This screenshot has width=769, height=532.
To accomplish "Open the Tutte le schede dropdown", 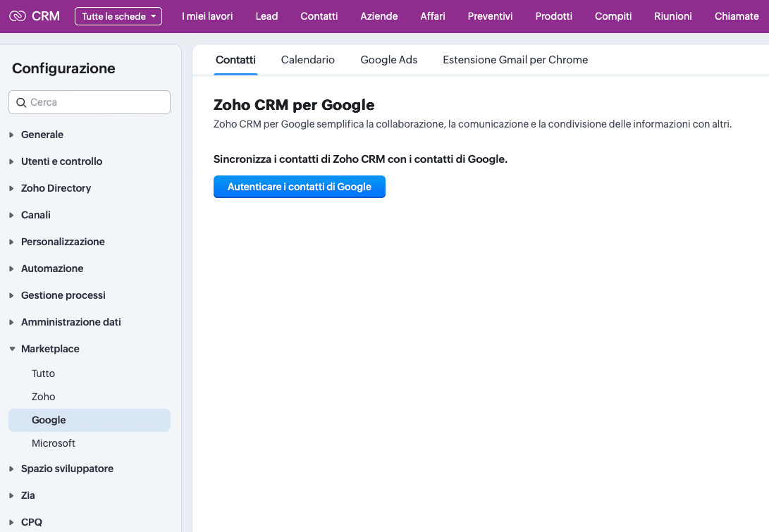I will pos(118,16).
